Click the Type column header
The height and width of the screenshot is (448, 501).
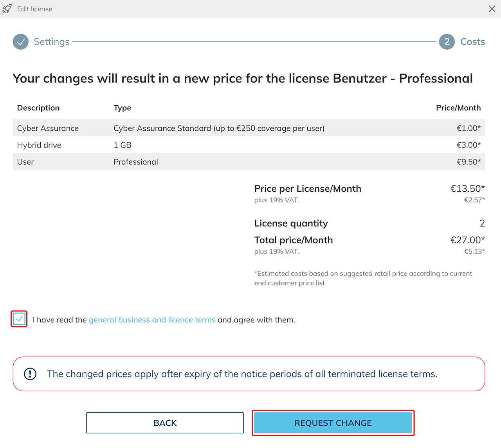click(x=122, y=108)
